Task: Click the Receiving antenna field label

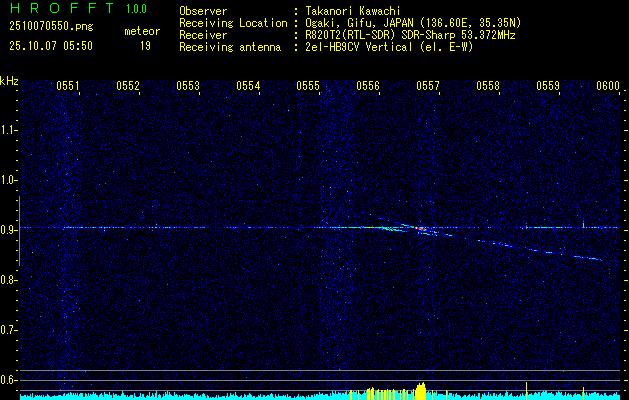Action: coord(230,47)
